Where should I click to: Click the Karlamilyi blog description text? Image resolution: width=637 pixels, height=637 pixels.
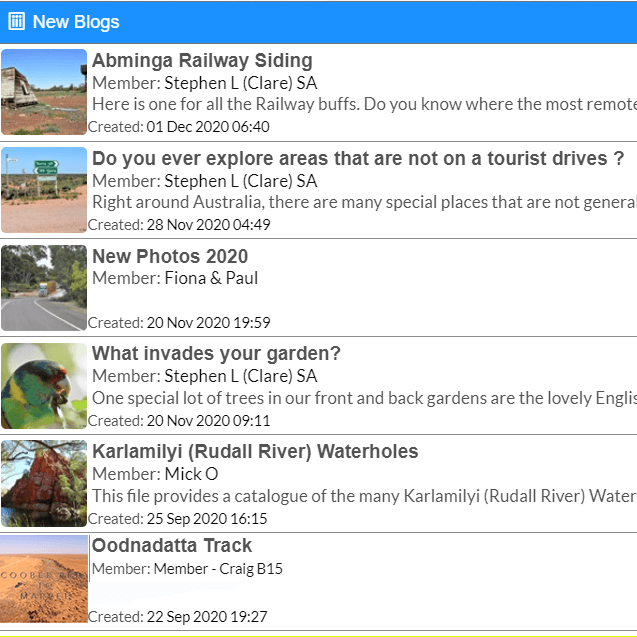[364, 496]
